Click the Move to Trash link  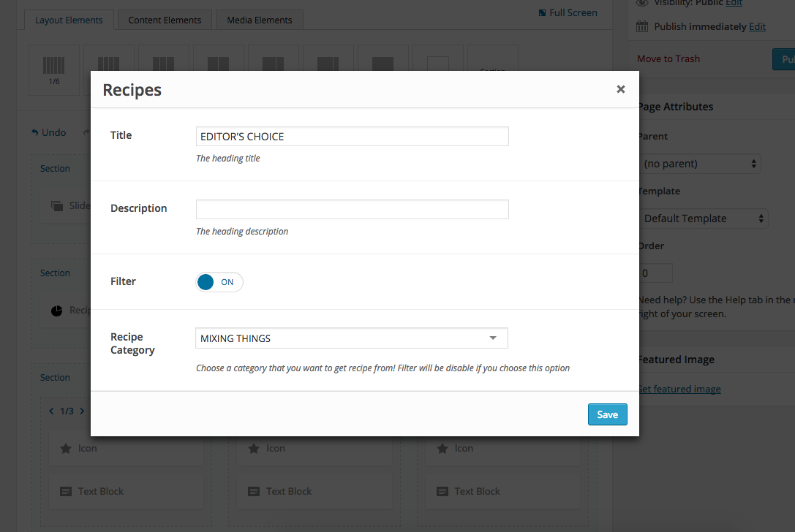pyautogui.click(x=668, y=59)
